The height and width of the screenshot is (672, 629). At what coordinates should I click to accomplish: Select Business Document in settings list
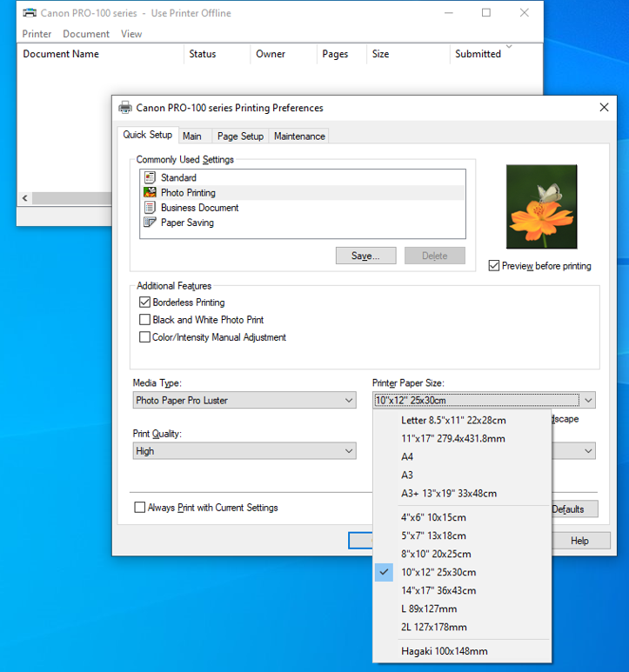pos(303,208)
